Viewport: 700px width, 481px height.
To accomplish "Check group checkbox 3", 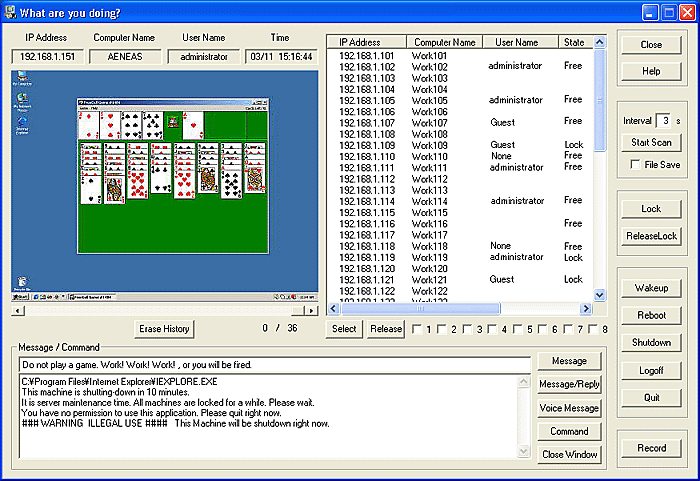I will click(x=467, y=329).
